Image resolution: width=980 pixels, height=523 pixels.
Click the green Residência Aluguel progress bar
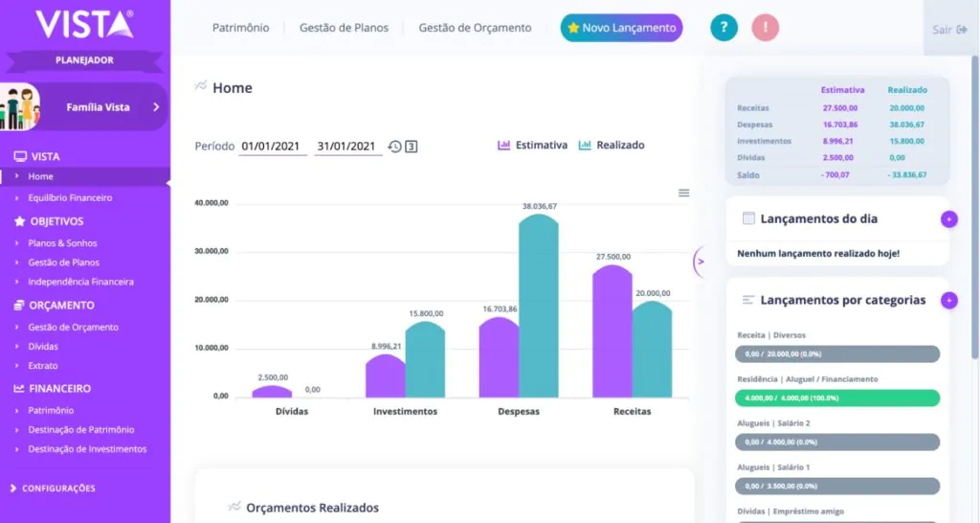coord(837,398)
